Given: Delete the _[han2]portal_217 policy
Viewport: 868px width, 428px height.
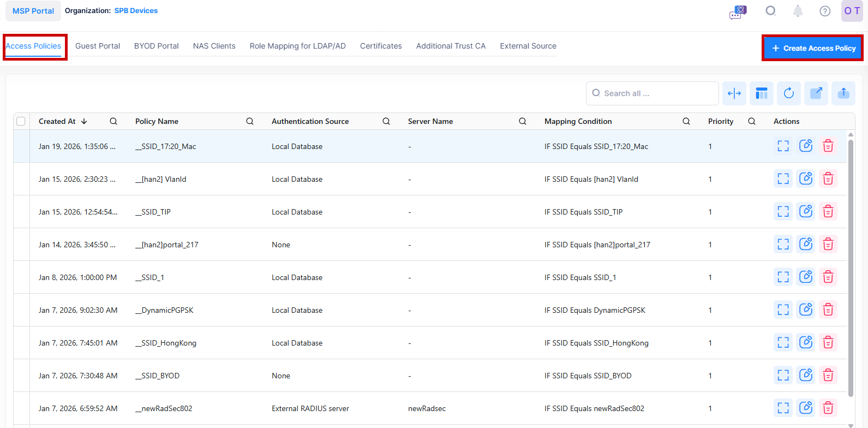Looking at the screenshot, I should (828, 244).
